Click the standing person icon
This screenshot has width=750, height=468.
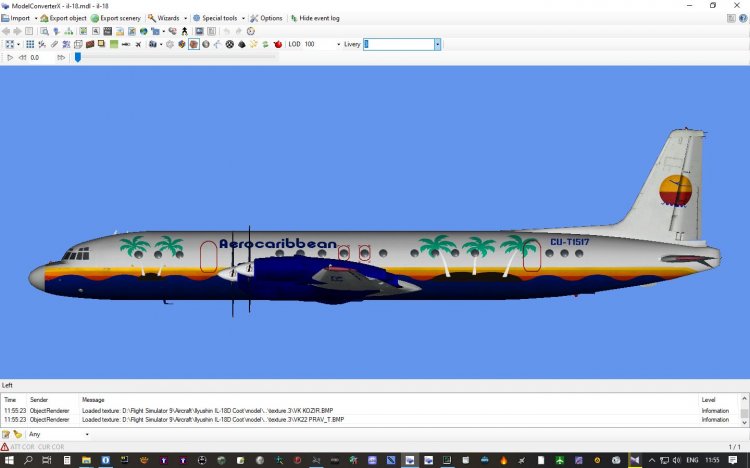(x=185, y=31)
